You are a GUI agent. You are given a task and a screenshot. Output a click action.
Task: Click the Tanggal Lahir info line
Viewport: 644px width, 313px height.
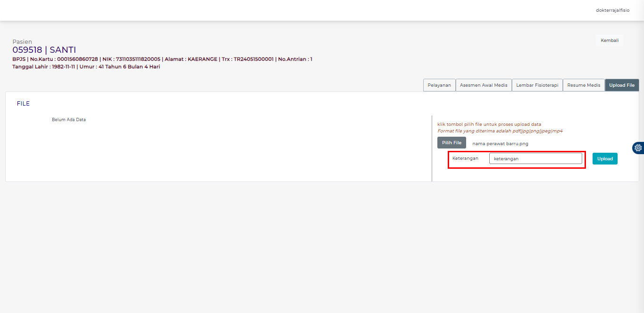tap(86, 67)
